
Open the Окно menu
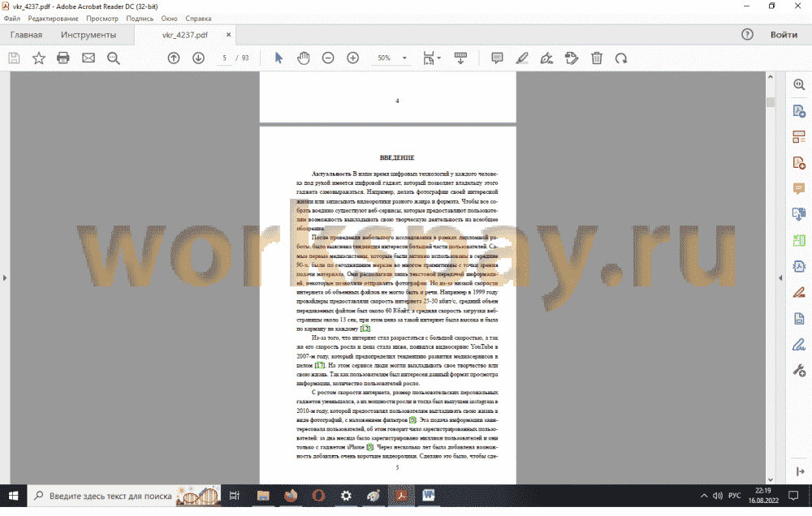169,18
